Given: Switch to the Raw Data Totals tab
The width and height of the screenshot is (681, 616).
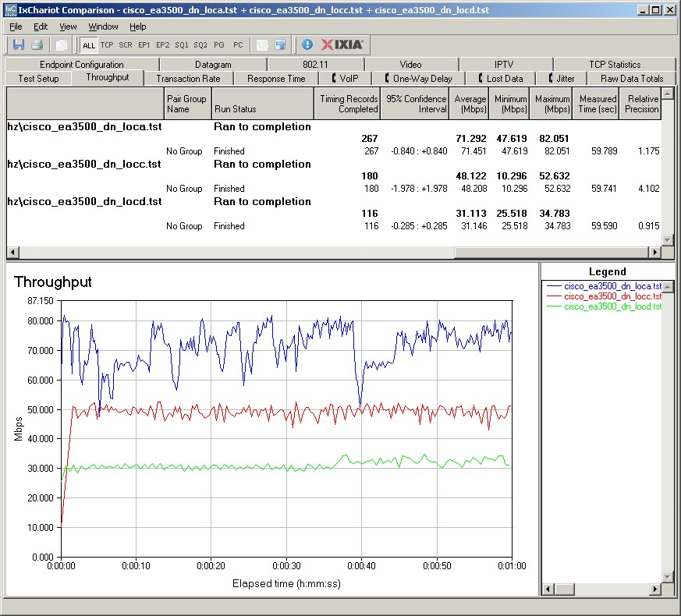Looking at the screenshot, I should (x=632, y=79).
